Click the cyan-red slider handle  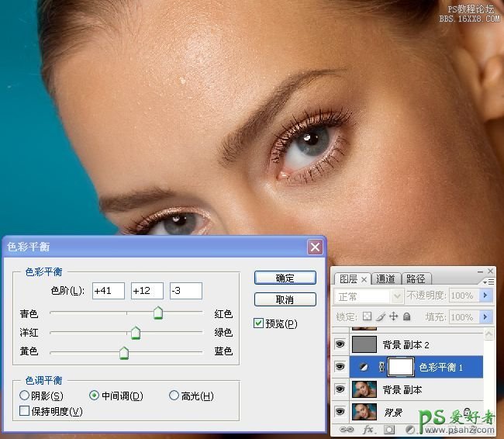[158, 313]
